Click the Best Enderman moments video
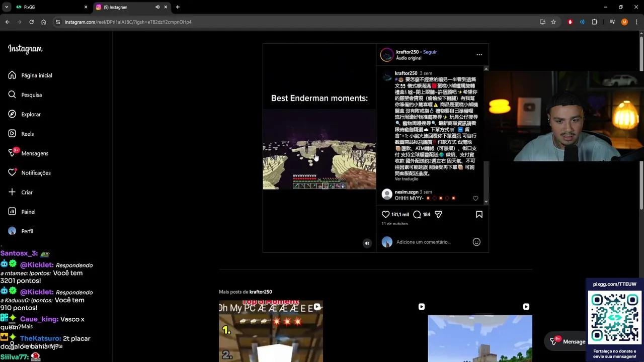 (319, 148)
